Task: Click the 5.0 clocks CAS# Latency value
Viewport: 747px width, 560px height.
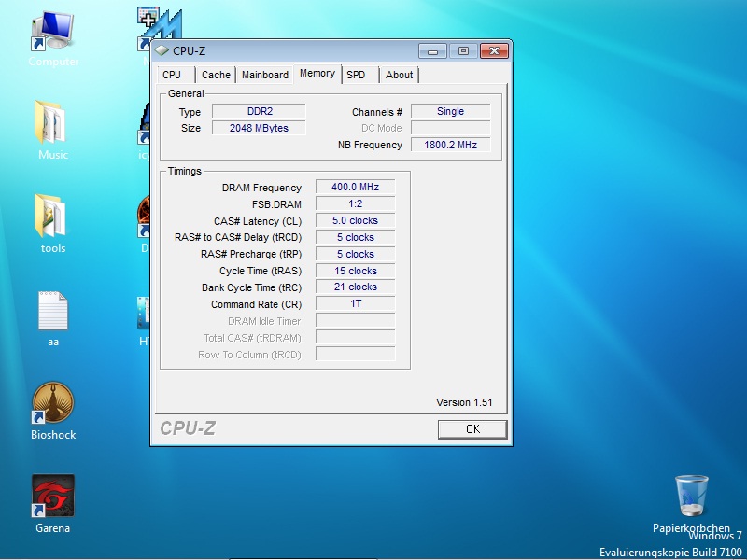Action: 356,220
